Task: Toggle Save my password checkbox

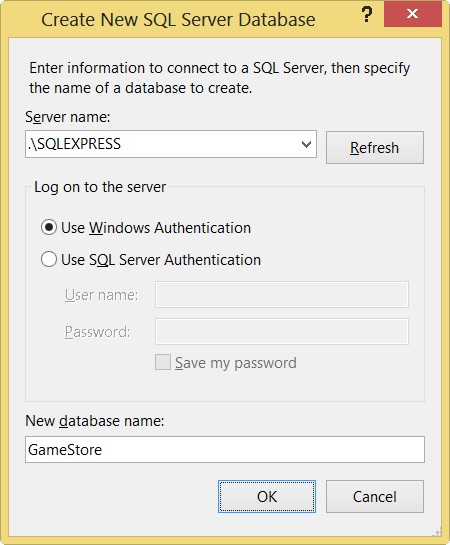Action: click(x=163, y=362)
